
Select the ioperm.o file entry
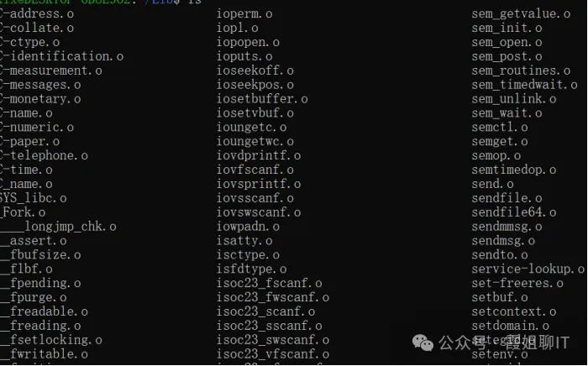pos(244,14)
